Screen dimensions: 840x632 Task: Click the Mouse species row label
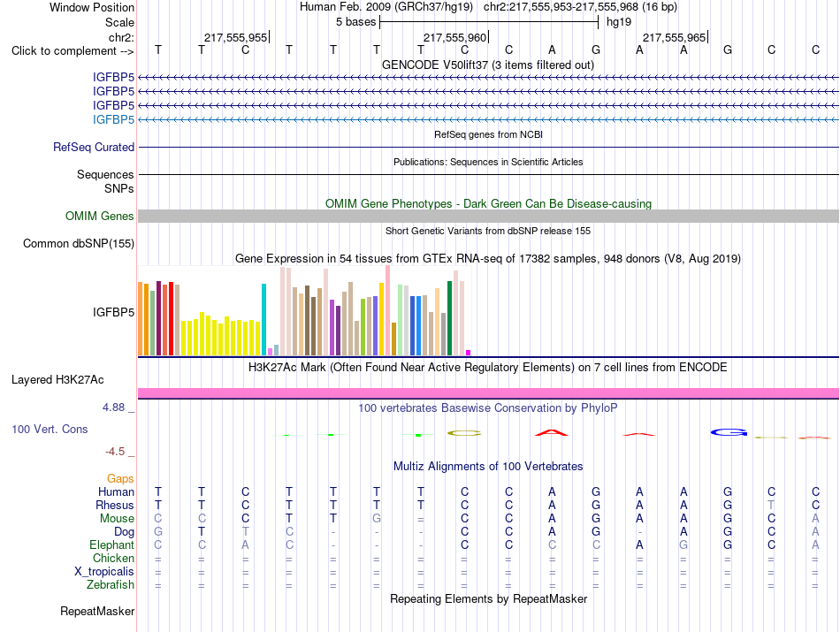117,519
